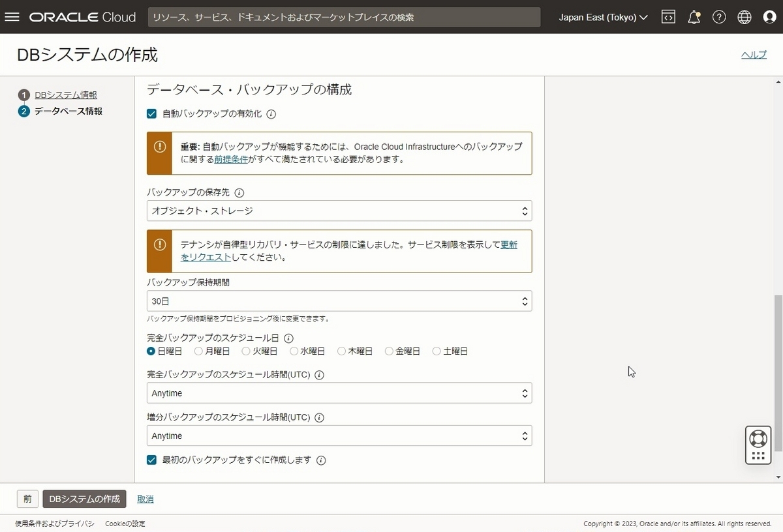The image size is (783, 532).
Task: Open Cloud Shell from the top bar
Action: pos(668,17)
